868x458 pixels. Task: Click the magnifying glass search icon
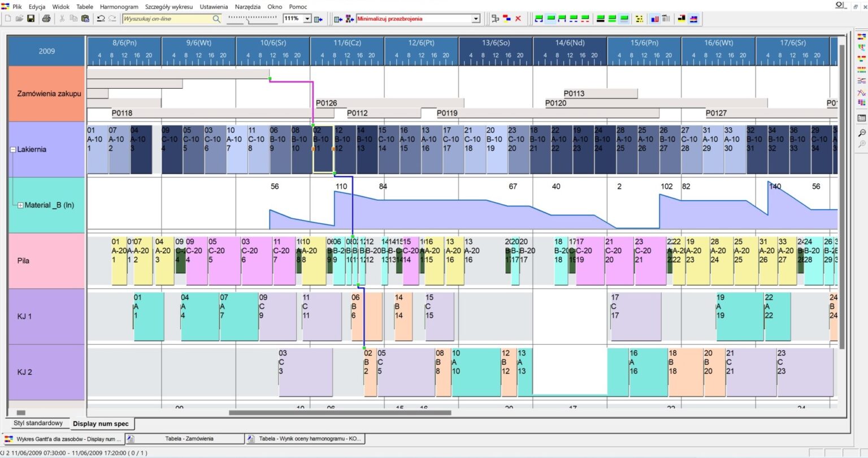[216, 19]
